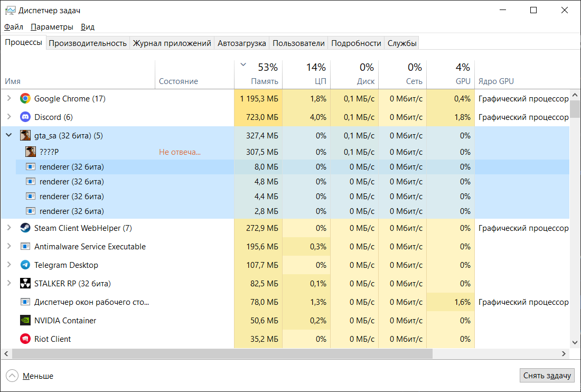Click the Antimalware Service Executable icon

(25, 246)
